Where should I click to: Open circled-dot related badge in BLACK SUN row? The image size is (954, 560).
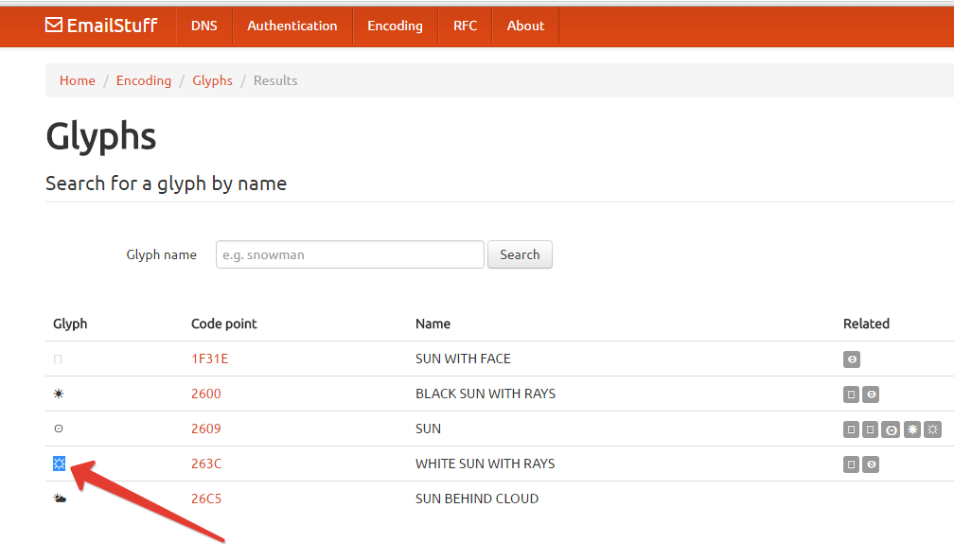pyautogui.click(x=872, y=394)
